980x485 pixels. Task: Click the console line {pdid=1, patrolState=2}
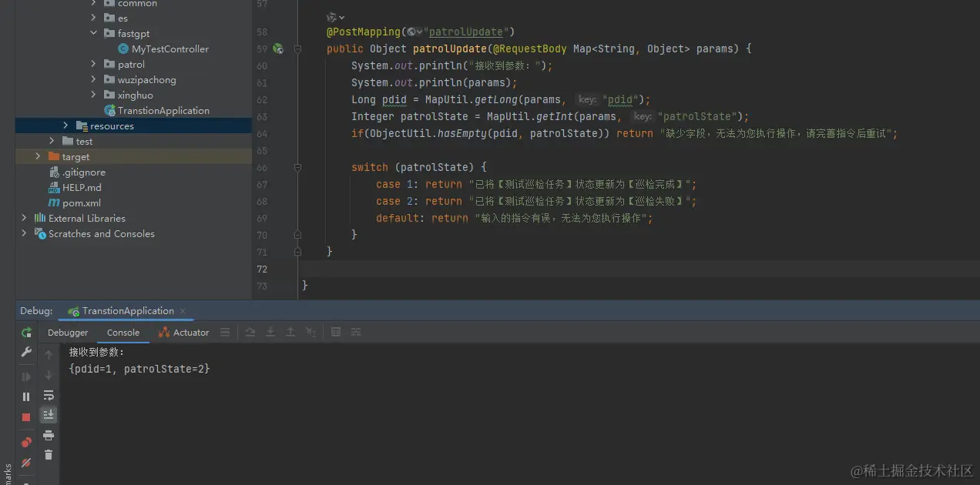139,370
